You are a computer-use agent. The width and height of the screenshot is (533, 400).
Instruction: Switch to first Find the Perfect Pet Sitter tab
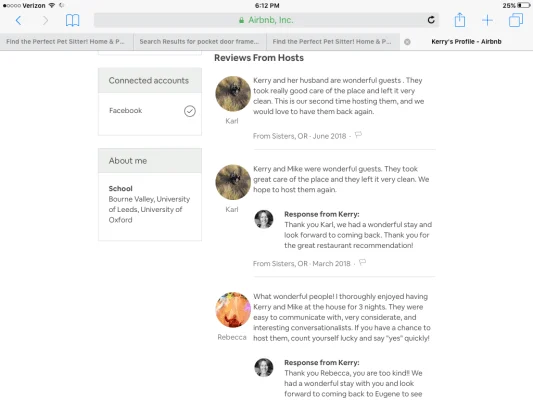(66, 42)
